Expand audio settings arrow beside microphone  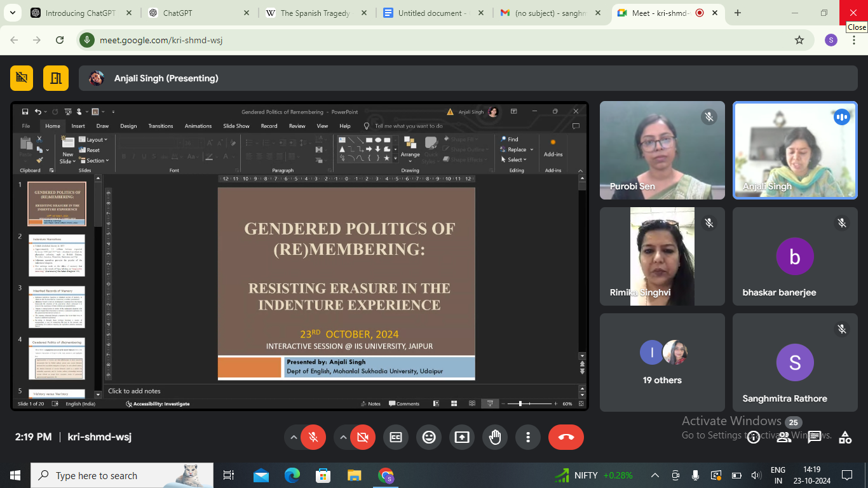293,437
